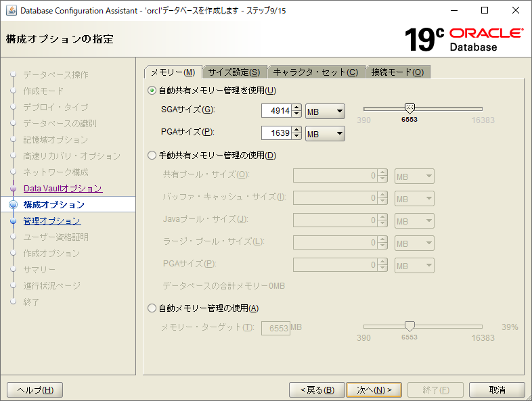
Task: Open the PGAサイズ MB unit dropdown
Action: tap(325, 133)
